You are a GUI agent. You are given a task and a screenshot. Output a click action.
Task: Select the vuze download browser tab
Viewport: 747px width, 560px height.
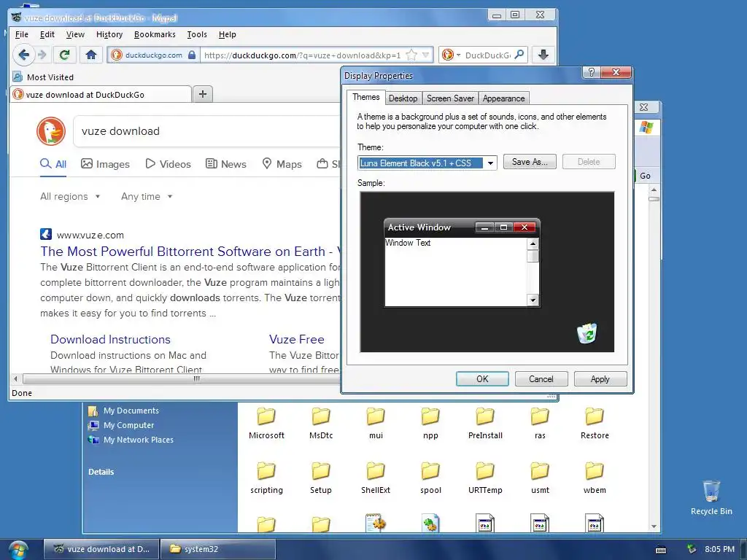coord(101,94)
